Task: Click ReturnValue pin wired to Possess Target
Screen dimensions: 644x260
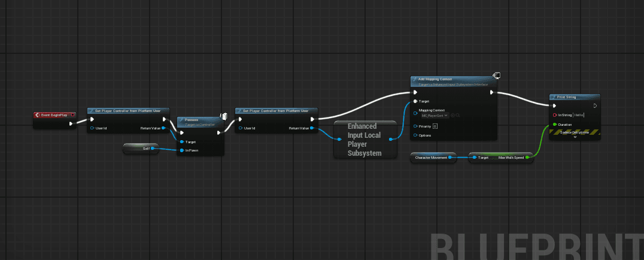Action: [163, 128]
